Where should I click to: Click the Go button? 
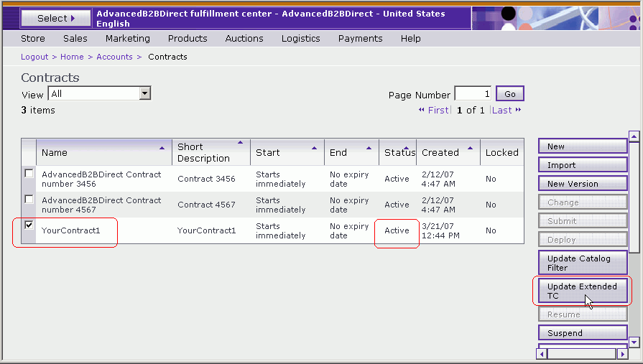[509, 94]
